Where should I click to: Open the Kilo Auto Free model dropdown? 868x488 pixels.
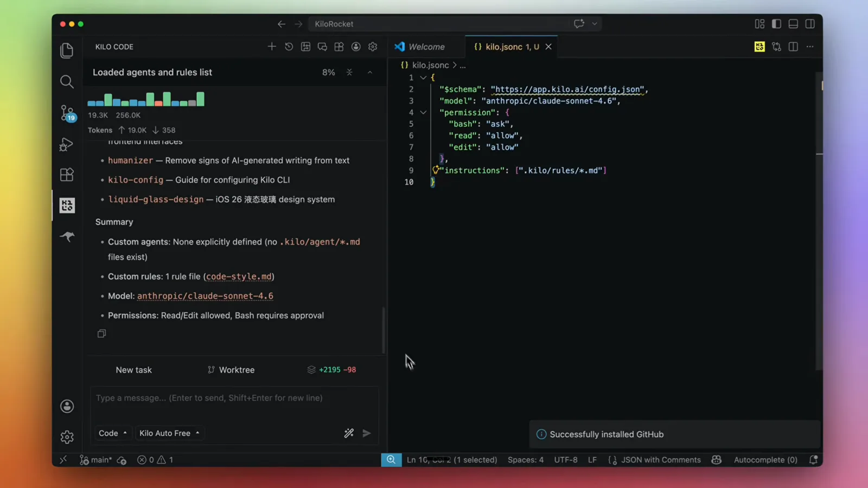(169, 433)
